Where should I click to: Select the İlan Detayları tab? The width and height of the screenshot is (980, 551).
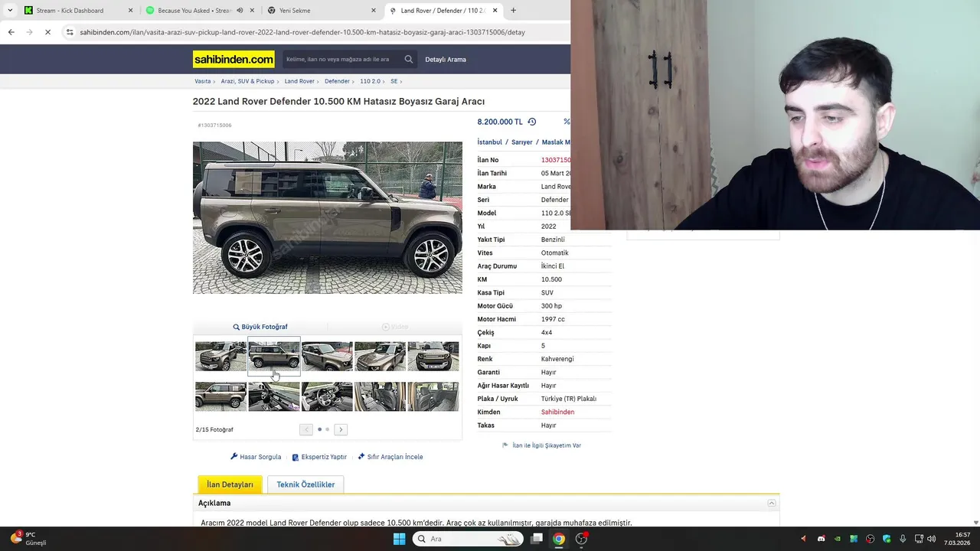(230, 484)
